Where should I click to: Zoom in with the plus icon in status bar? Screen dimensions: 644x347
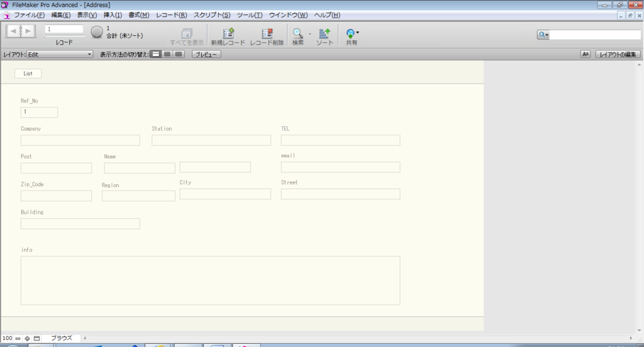tap(27, 338)
